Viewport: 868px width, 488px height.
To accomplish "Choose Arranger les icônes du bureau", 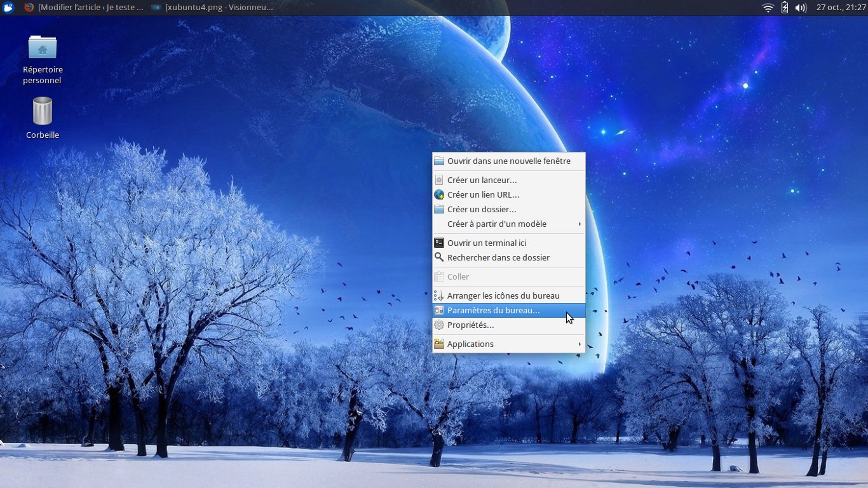I will click(x=508, y=295).
